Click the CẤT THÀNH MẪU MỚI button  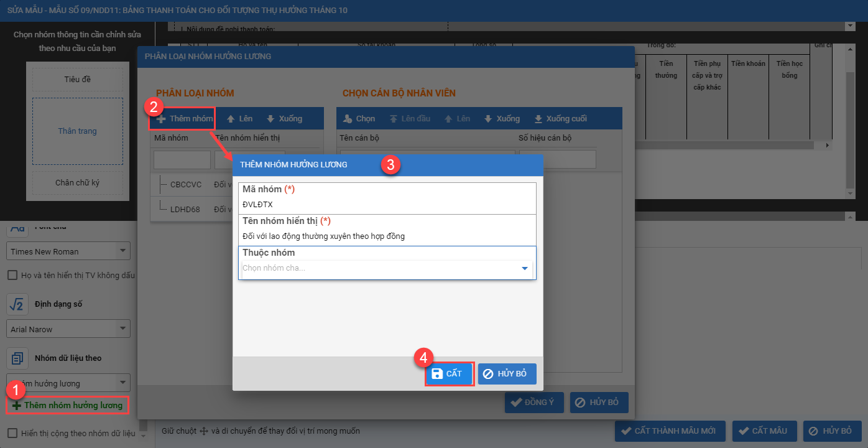click(670, 431)
